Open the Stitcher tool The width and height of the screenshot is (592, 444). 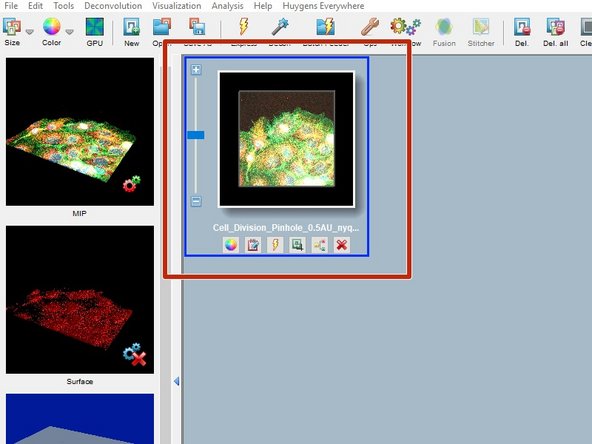tap(481, 32)
